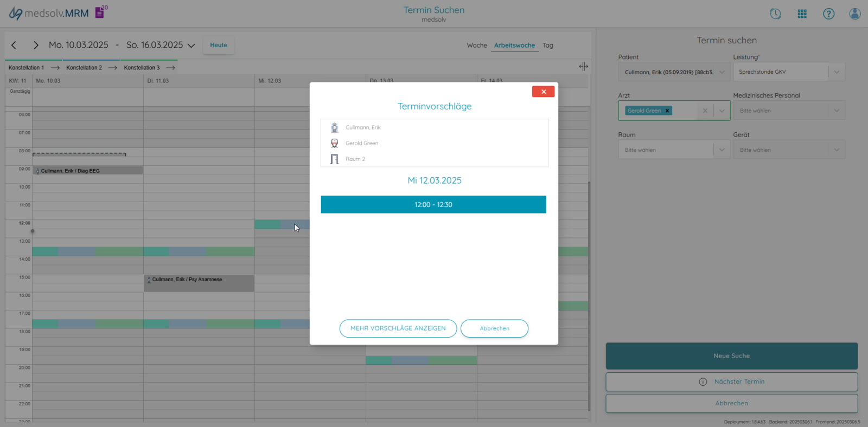Click the Sprechstunde GKV Leistung value
The width and height of the screenshot is (868, 427).
click(x=762, y=72)
